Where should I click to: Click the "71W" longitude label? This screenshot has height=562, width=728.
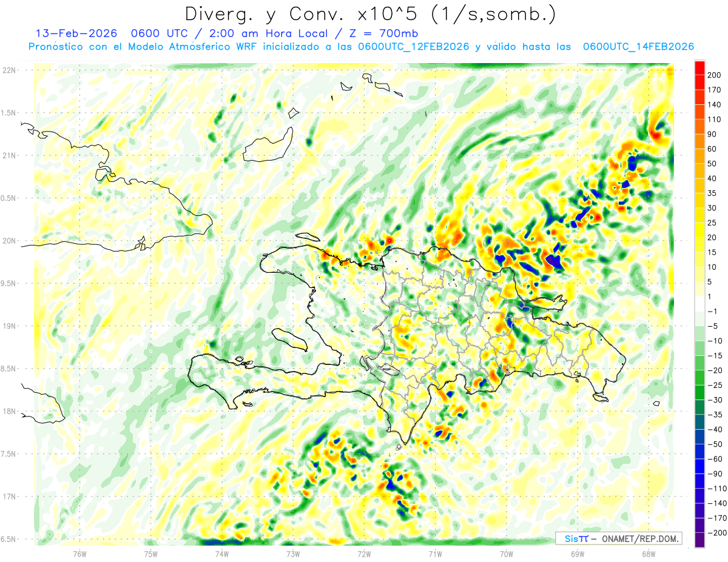tap(435, 554)
